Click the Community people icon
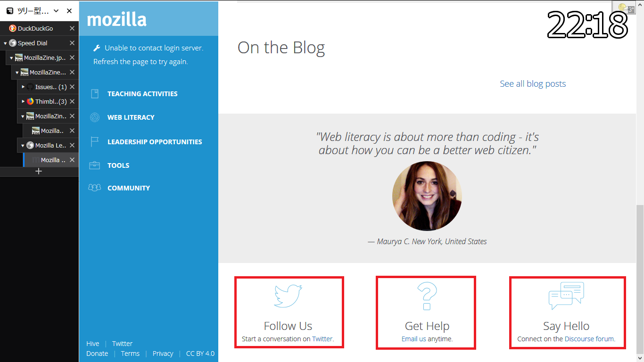Image resolution: width=644 pixels, height=362 pixels. [95, 188]
